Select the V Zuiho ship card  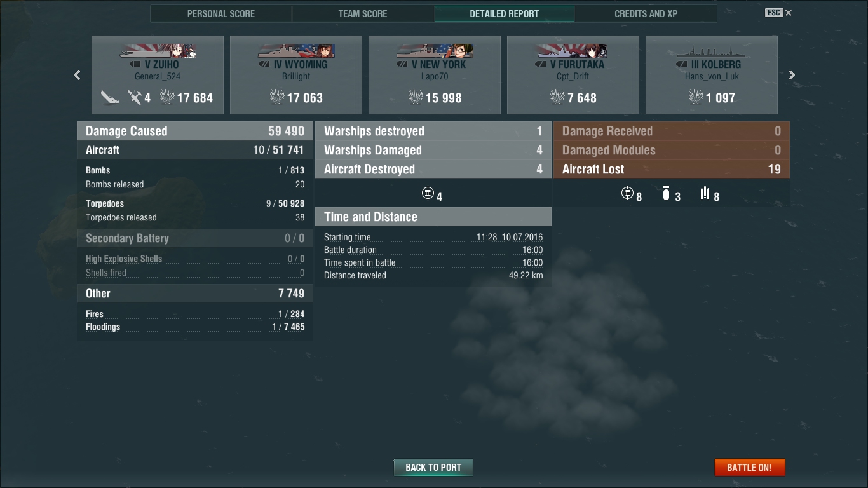coord(158,75)
